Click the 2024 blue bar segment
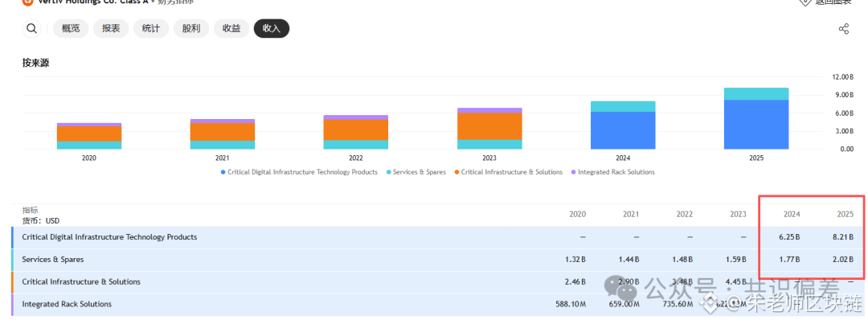 [623, 131]
